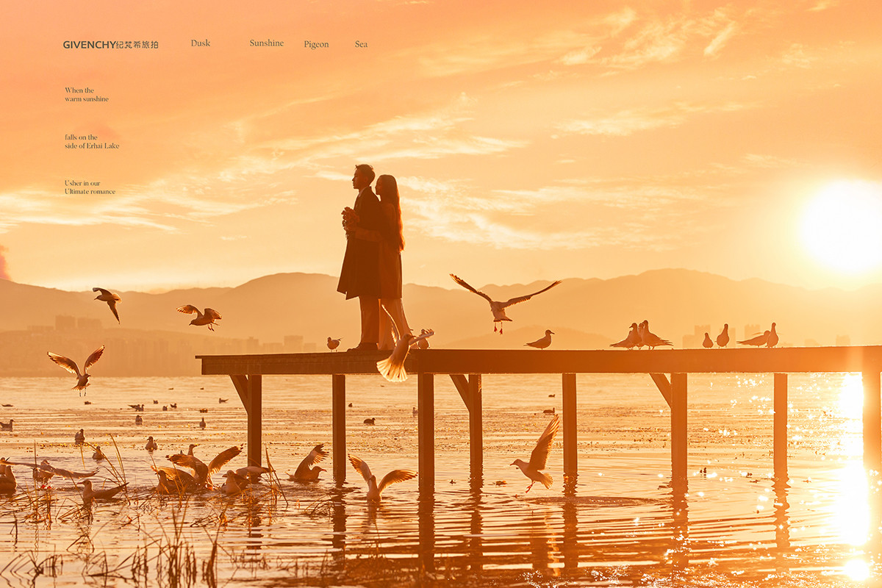Open the Pigeon menu item
Viewport: 882px width, 588px height.
(316, 45)
